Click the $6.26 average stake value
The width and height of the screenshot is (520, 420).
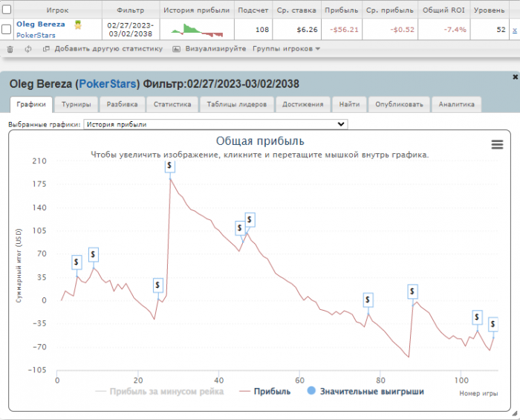pyautogui.click(x=307, y=30)
